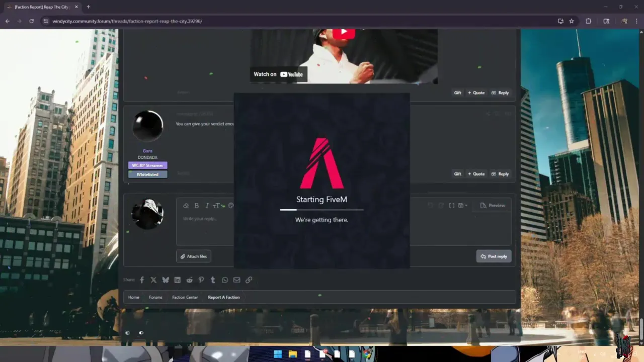The height and width of the screenshot is (362, 644).
Task: Click the half-circle style toggle in footer
Action: 127,333
